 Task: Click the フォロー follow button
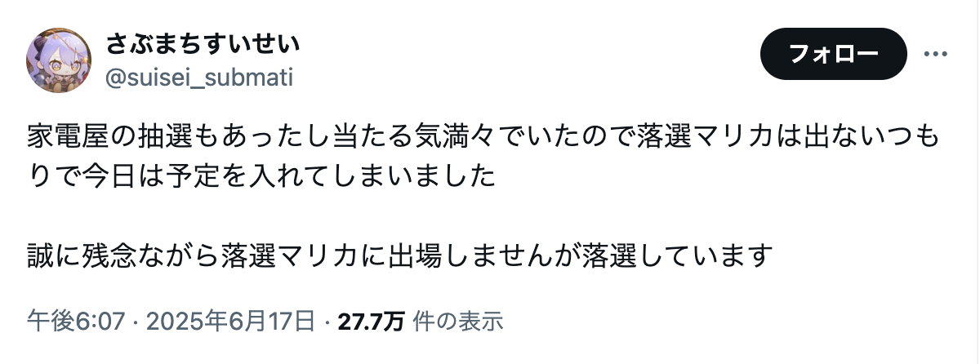tap(834, 54)
